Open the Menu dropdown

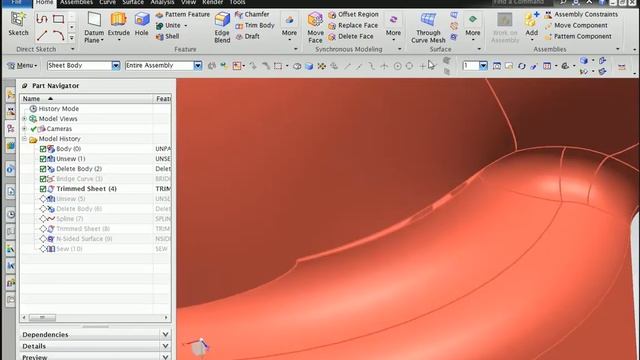(23, 65)
